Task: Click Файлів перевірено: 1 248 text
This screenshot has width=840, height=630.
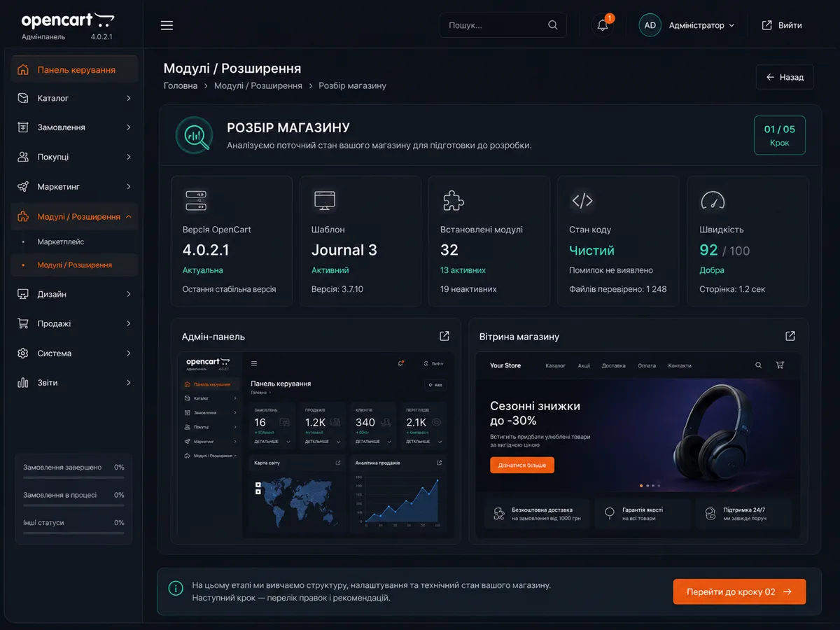Action: pos(618,289)
